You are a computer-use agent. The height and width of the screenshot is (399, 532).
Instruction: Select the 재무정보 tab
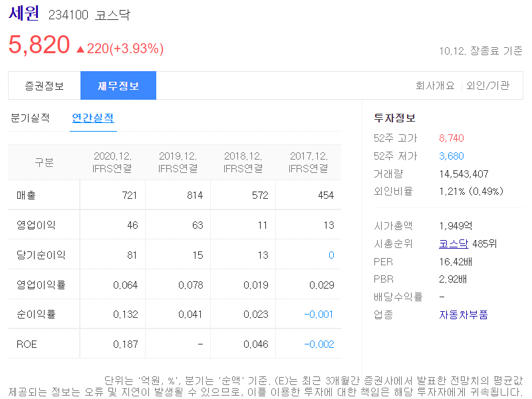coord(118,86)
